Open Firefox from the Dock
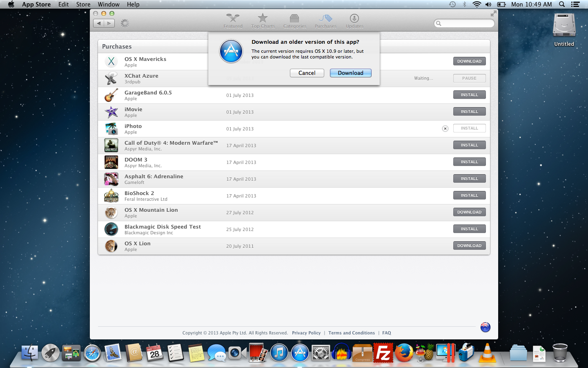This screenshot has height=368, width=588. pyautogui.click(x=404, y=353)
